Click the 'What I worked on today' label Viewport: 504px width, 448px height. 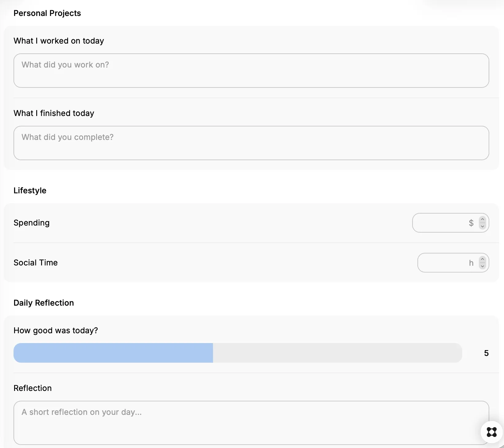pyautogui.click(x=59, y=41)
